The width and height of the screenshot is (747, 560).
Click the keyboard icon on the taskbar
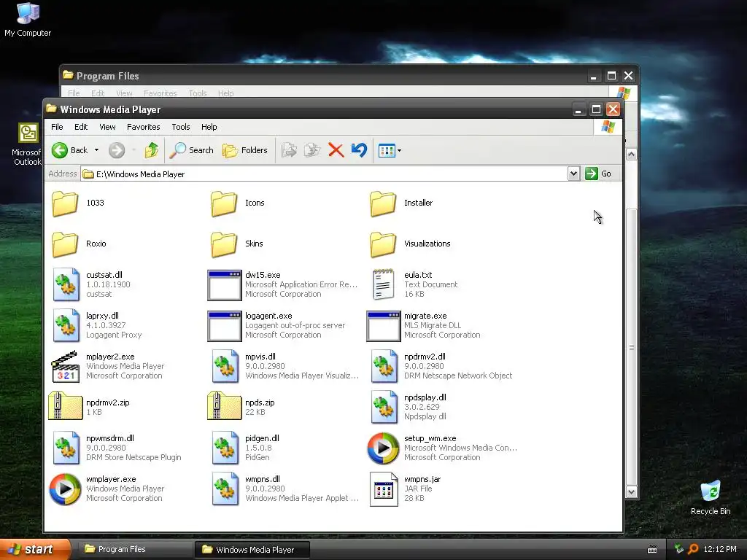652,550
